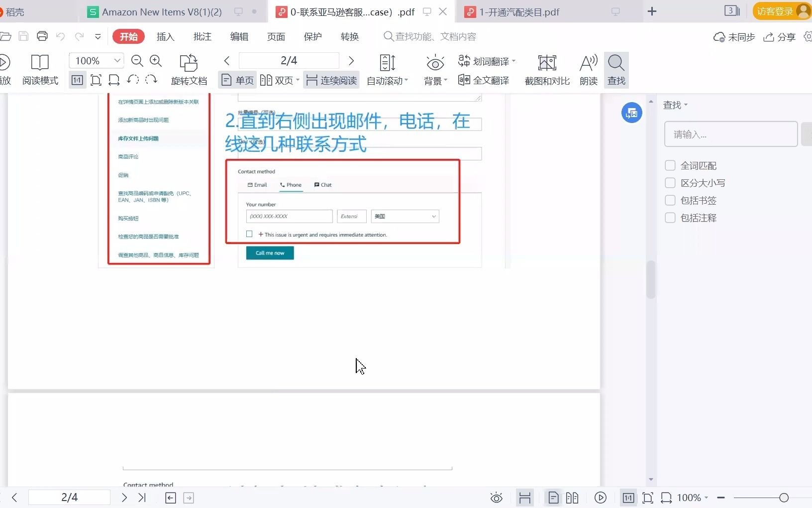Expand the 查找 panel header dropdown
This screenshot has width=812, height=508.
coord(686,105)
